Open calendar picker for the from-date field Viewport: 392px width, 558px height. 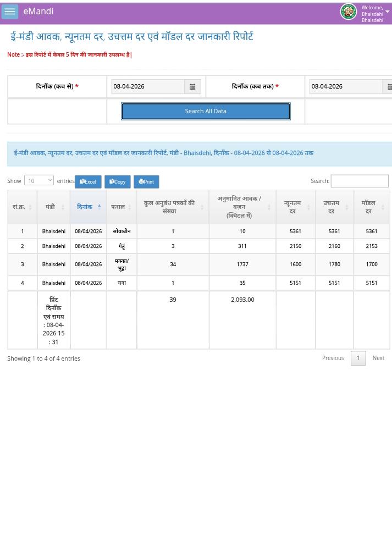[x=192, y=86]
